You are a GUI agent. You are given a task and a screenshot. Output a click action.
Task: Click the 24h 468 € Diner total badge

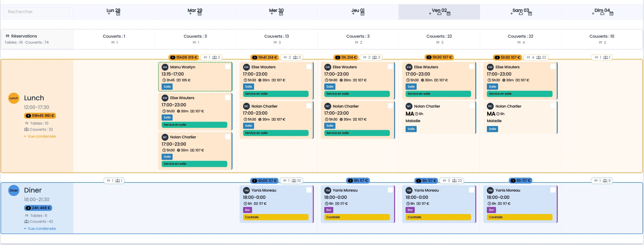(x=38, y=208)
